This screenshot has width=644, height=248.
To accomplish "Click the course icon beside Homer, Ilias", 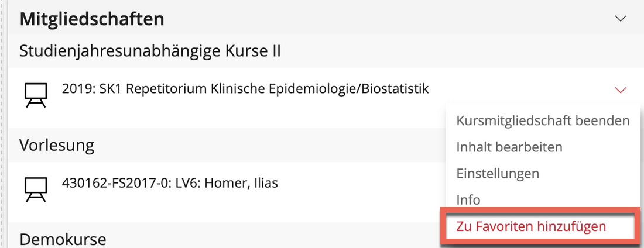I will (35, 188).
